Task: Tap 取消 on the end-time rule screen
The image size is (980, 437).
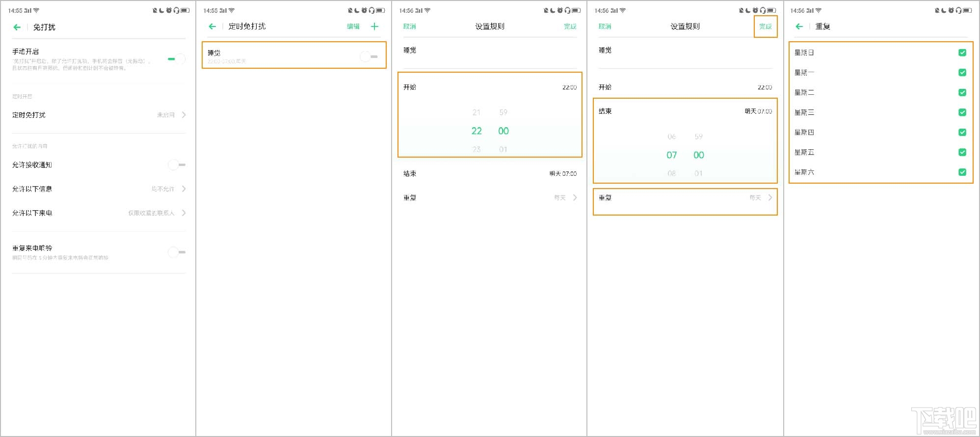Action: click(605, 27)
